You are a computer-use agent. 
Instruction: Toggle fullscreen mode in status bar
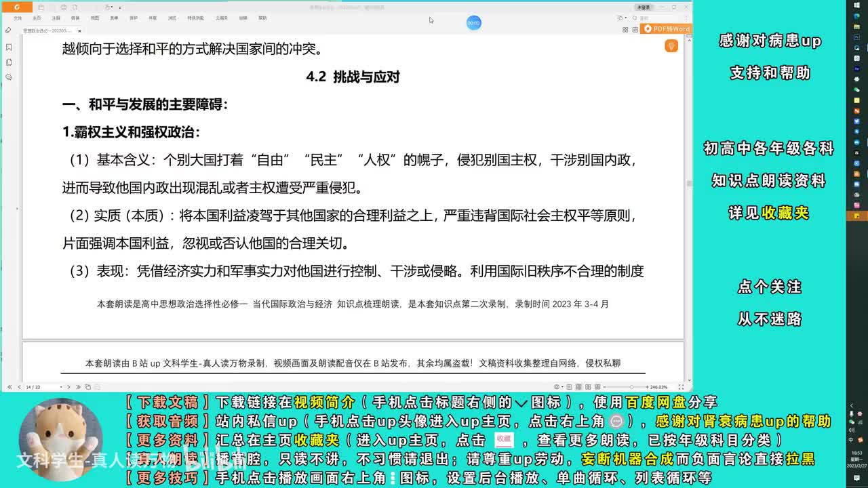681,387
